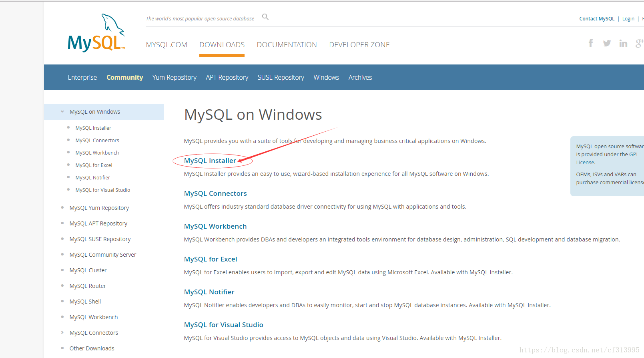Open Other Downloads sidebar item

tap(92, 348)
